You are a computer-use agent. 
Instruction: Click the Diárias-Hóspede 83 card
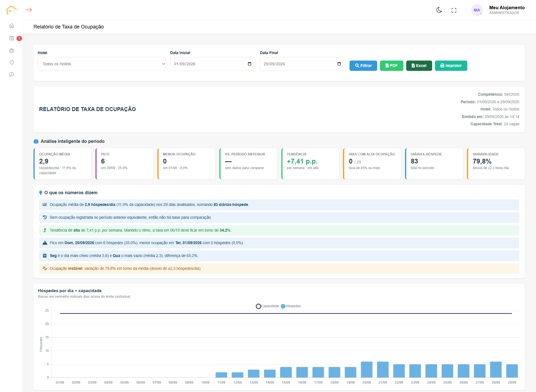434,164
